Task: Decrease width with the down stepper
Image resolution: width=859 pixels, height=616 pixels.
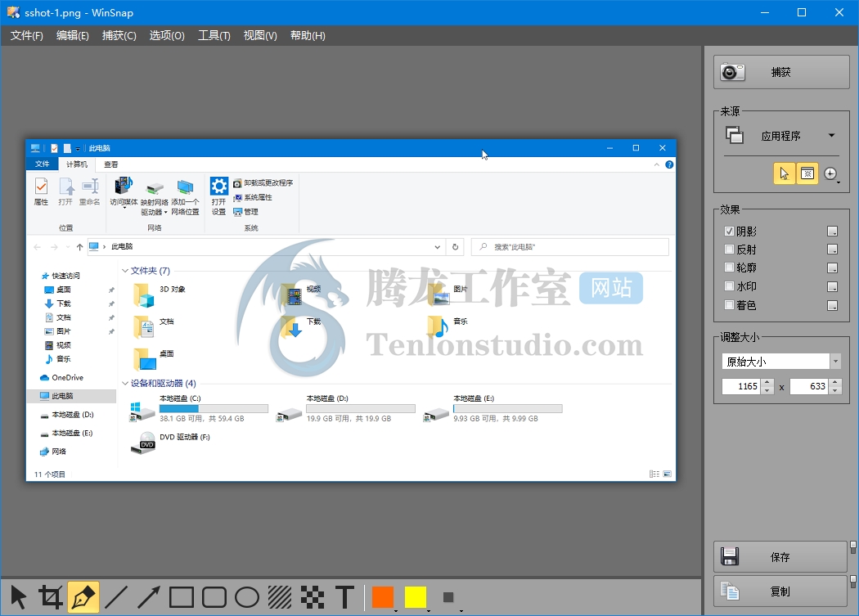Action: coord(767,390)
